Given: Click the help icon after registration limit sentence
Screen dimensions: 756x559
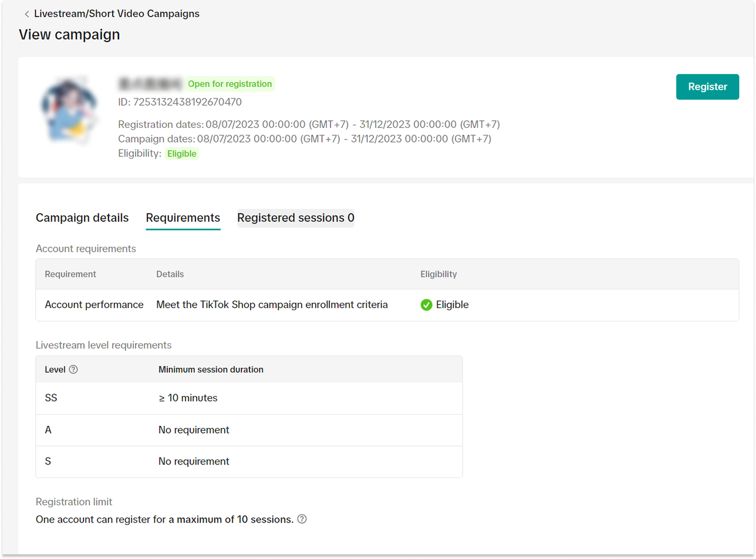Looking at the screenshot, I should [302, 519].
